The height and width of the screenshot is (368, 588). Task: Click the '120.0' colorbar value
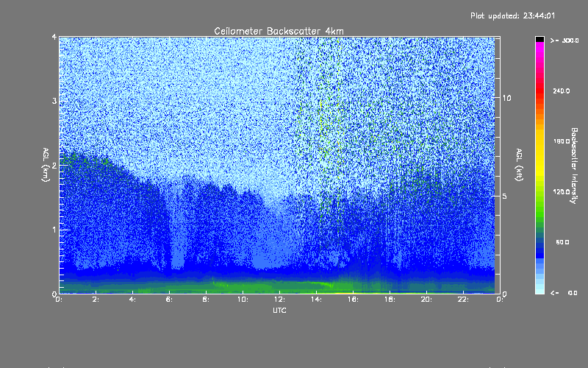tap(562, 191)
